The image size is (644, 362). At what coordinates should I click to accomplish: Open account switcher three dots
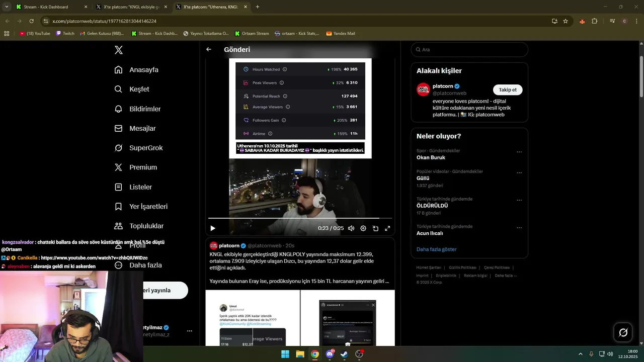(x=190, y=331)
